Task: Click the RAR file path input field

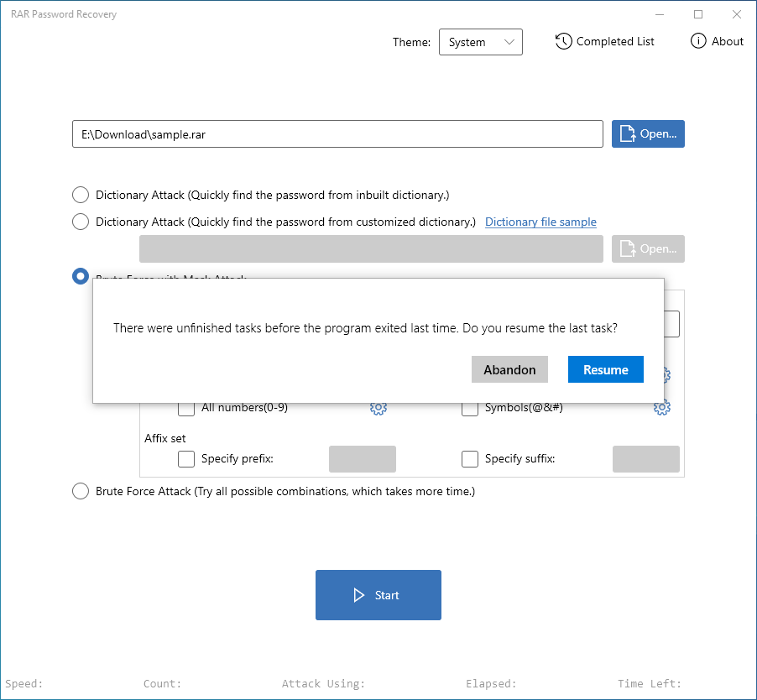Action: (x=337, y=134)
